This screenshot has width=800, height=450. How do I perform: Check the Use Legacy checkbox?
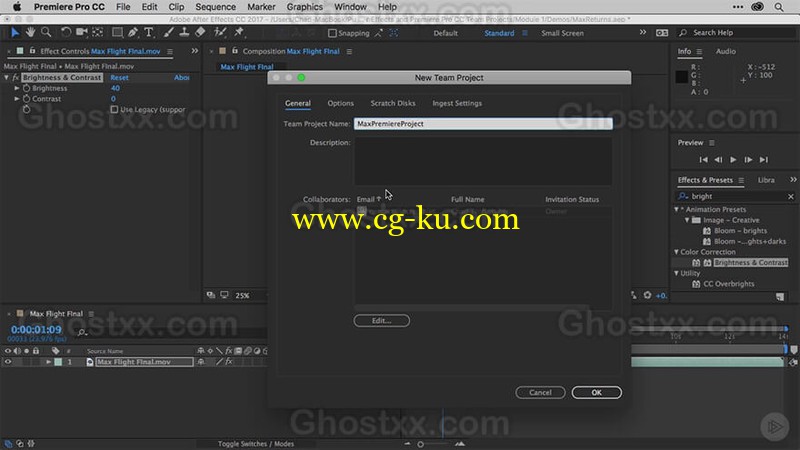pos(114,109)
